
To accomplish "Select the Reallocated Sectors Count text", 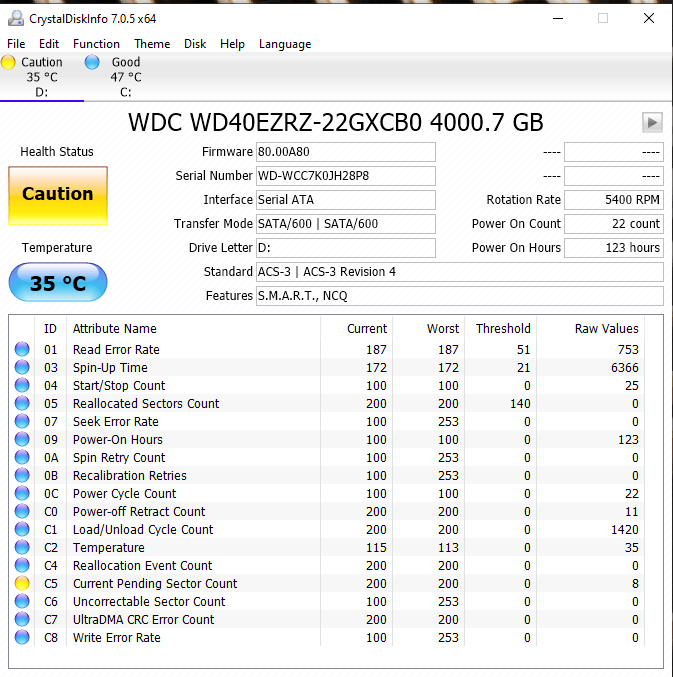I will [x=146, y=404].
